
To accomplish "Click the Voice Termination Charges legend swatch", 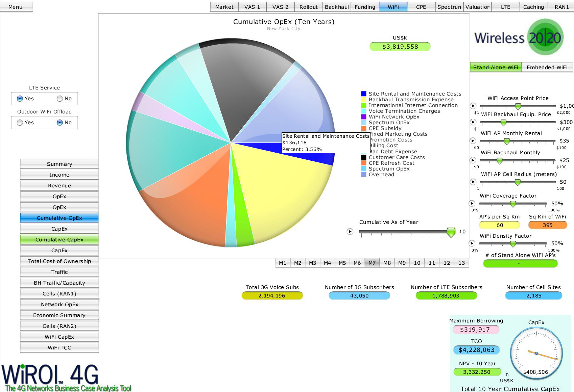I will tap(364, 111).
